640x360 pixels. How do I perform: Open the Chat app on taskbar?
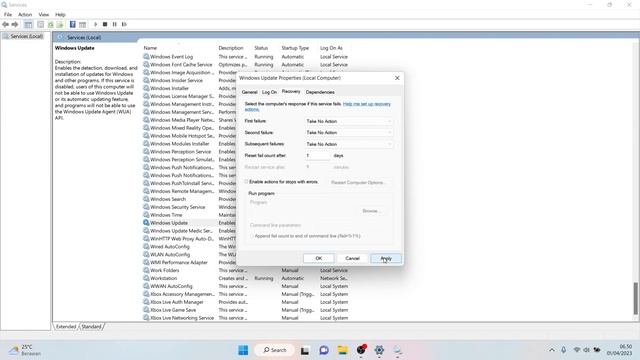click(x=324, y=350)
